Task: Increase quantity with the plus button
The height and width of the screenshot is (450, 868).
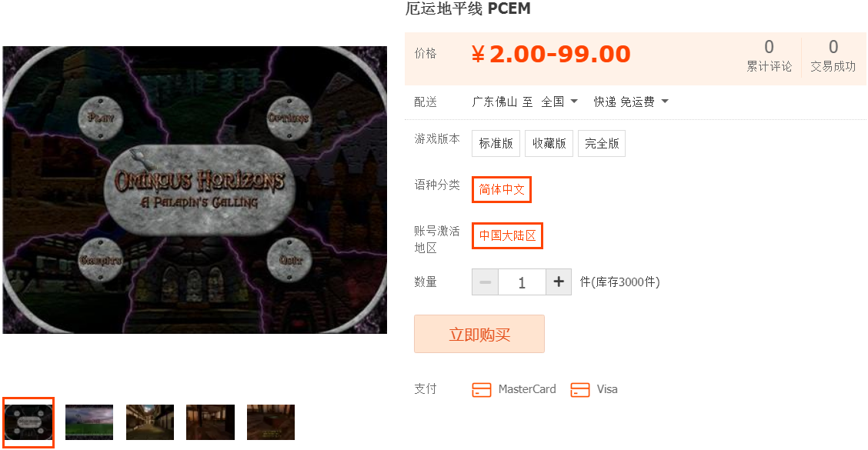Action: (x=559, y=282)
